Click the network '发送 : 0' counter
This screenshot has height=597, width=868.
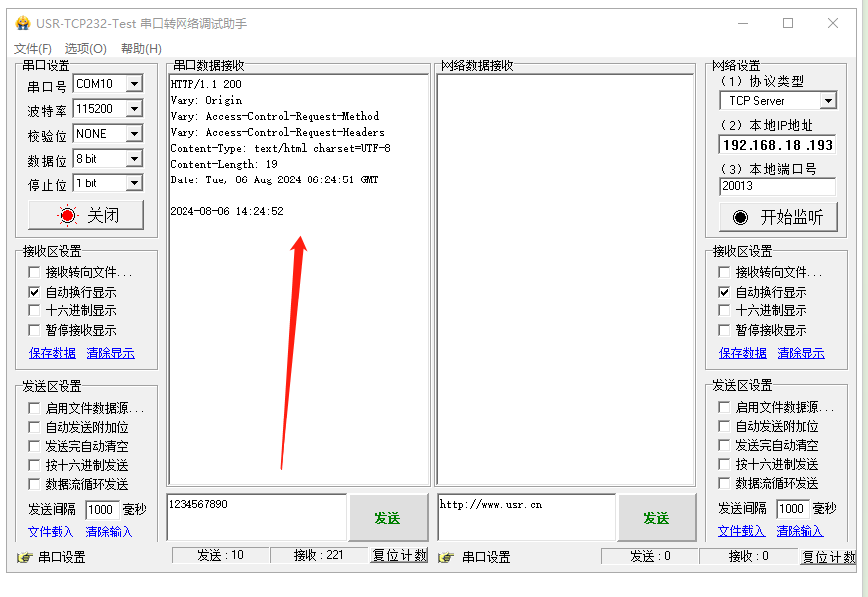650,556
